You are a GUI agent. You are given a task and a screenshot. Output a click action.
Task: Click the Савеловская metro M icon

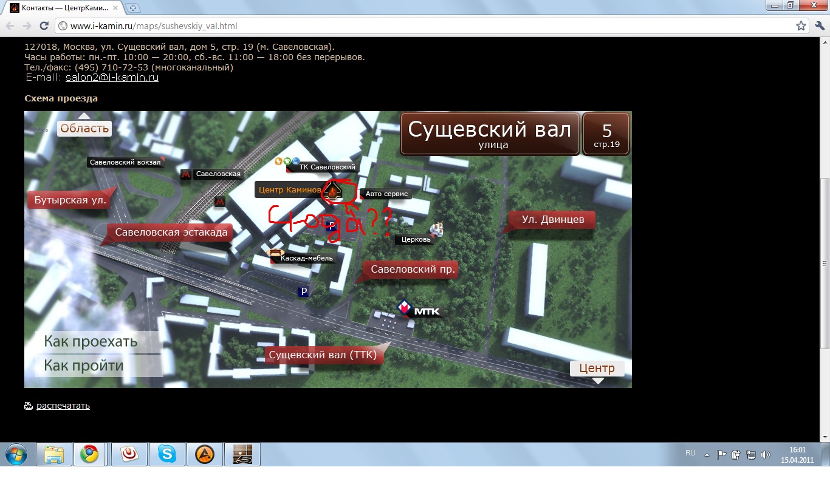186,174
